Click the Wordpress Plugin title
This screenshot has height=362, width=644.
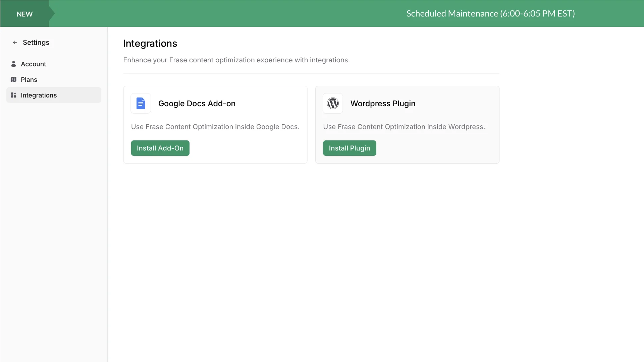coord(383,104)
